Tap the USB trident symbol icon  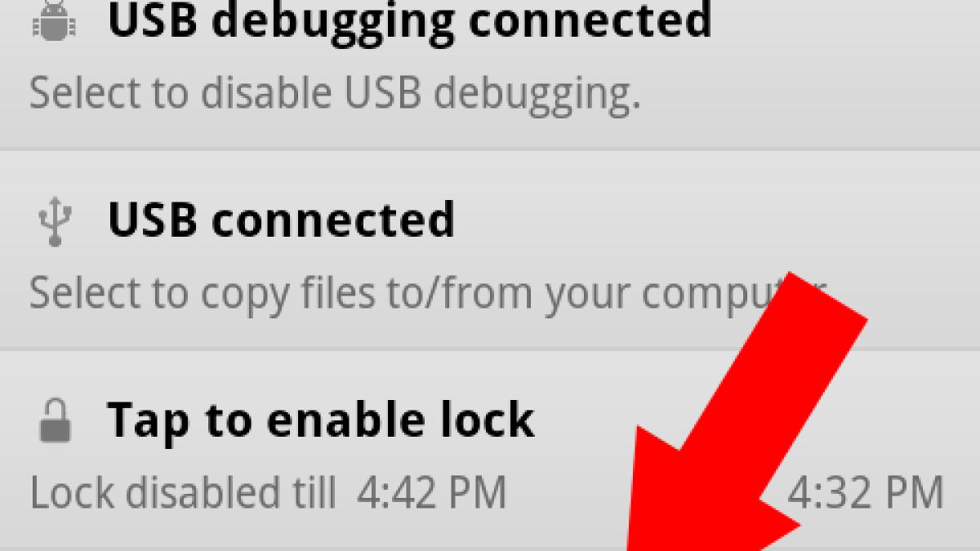pyautogui.click(x=54, y=224)
